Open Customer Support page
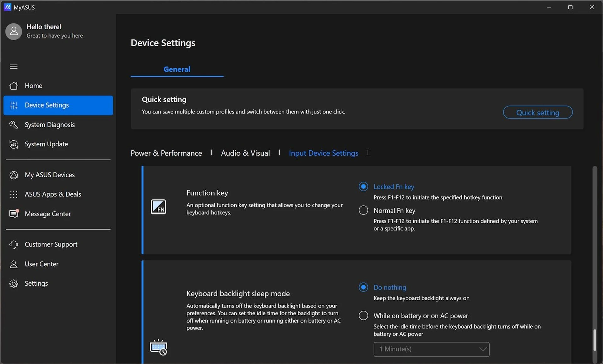Image resolution: width=603 pixels, height=364 pixels. (58, 244)
